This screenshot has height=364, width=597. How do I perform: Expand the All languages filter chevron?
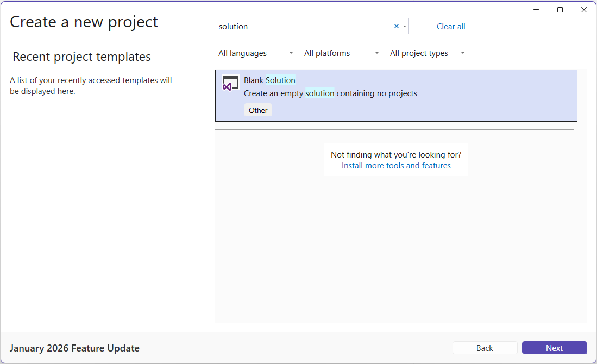291,53
